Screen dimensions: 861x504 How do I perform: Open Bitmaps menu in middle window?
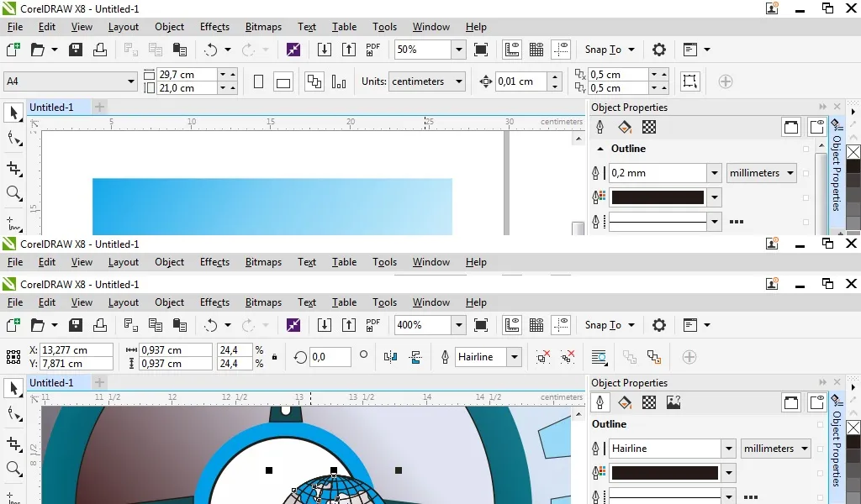[263, 262]
